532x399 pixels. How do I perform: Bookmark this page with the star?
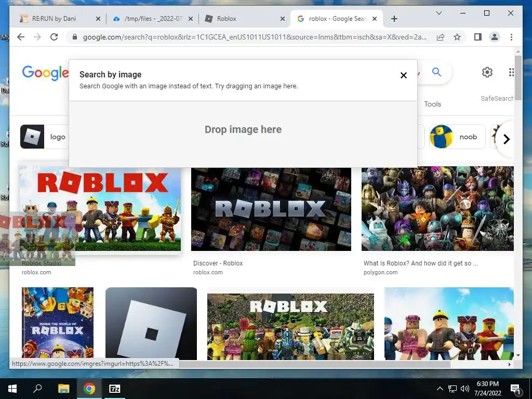click(457, 37)
